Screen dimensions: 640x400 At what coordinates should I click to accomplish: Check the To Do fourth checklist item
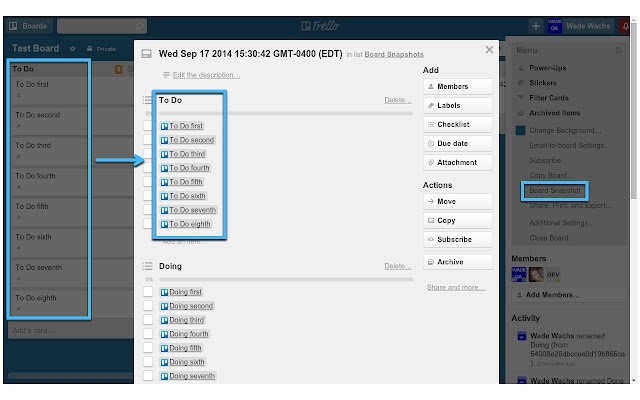tap(148, 168)
